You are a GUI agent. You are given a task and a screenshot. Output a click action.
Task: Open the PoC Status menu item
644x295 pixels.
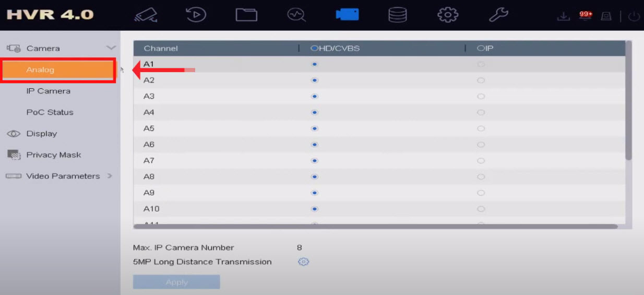50,112
